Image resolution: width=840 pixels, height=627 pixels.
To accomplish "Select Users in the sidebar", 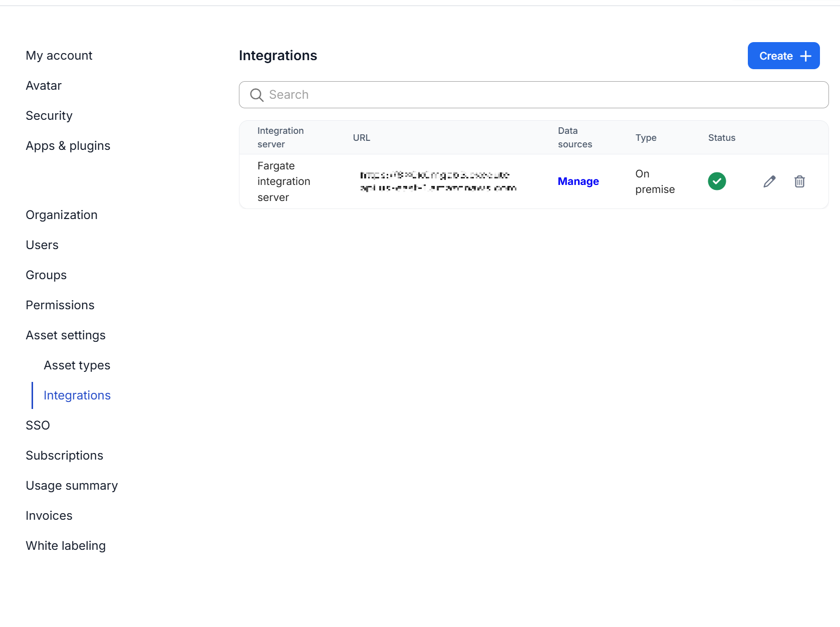I will [x=42, y=245].
